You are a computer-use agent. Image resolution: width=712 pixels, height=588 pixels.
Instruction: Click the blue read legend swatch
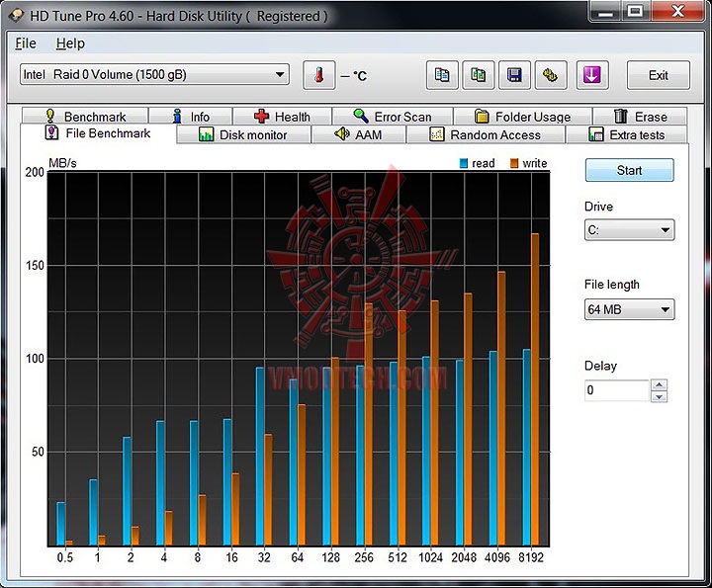pyautogui.click(x=464, y=163)
